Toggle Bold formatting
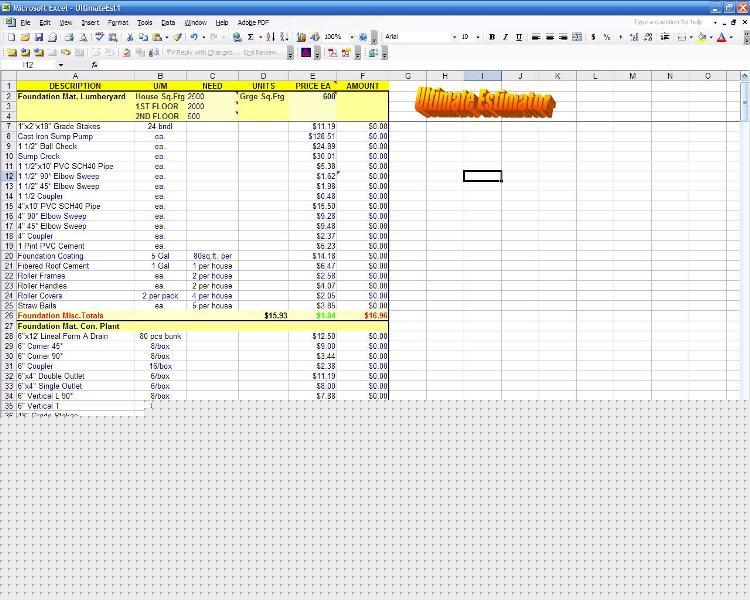Image resolution: width=750 pixels, height=600 pixels. coord(492,37)
